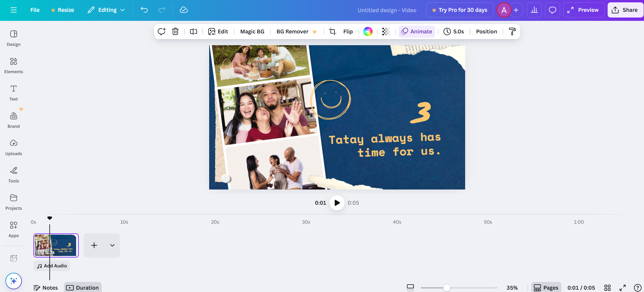Open the analytics chart icon

[x=534, y=10]
